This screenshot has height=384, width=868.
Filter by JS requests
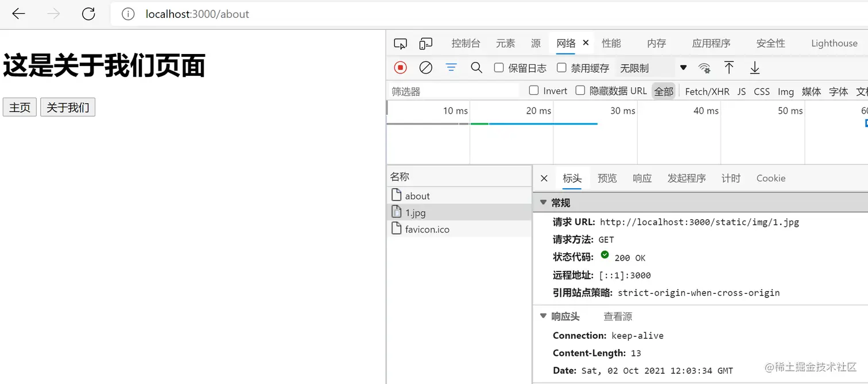click(x=742, y=91)
